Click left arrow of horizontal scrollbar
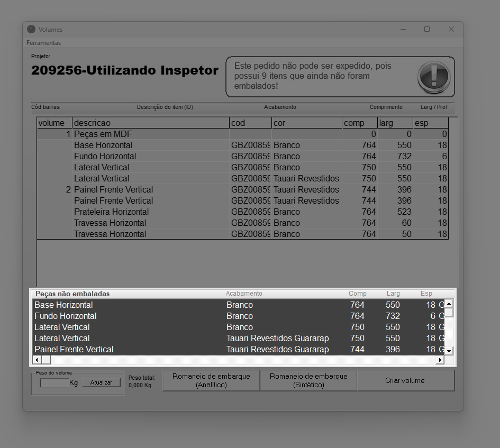 (37, 360)
